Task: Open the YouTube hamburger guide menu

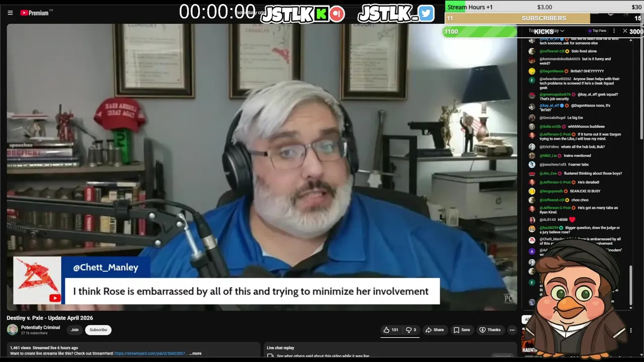Action: click(x=10, y=13)
